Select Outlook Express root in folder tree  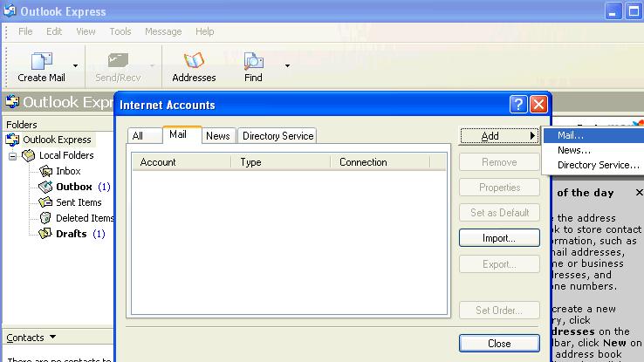click(x=57, y=140)
